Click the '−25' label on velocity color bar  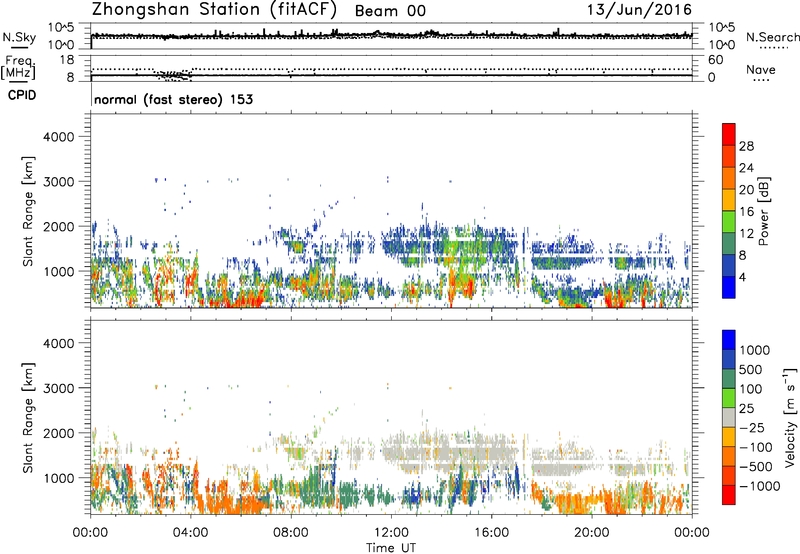click(752, 428)
